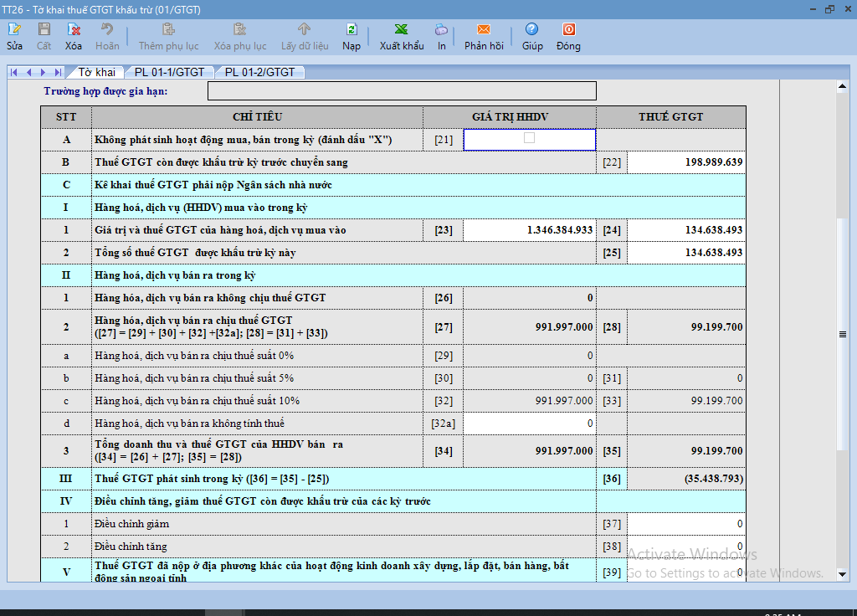Screen dimensions: 857x616
Task: Go to first tab navigation arrow
Action: [14, 72]
